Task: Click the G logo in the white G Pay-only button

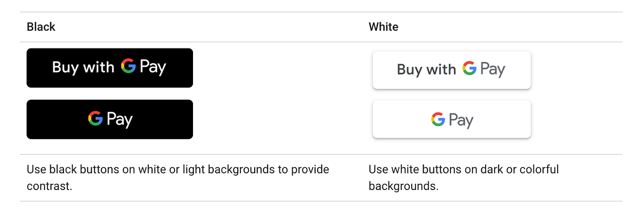Action: coord(438,119)
